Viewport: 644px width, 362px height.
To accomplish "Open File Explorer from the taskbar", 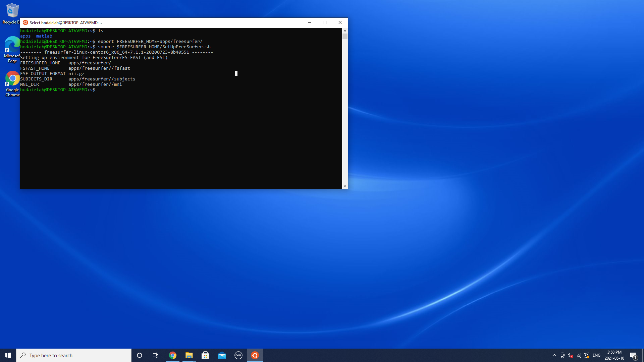I will [189, 355].
